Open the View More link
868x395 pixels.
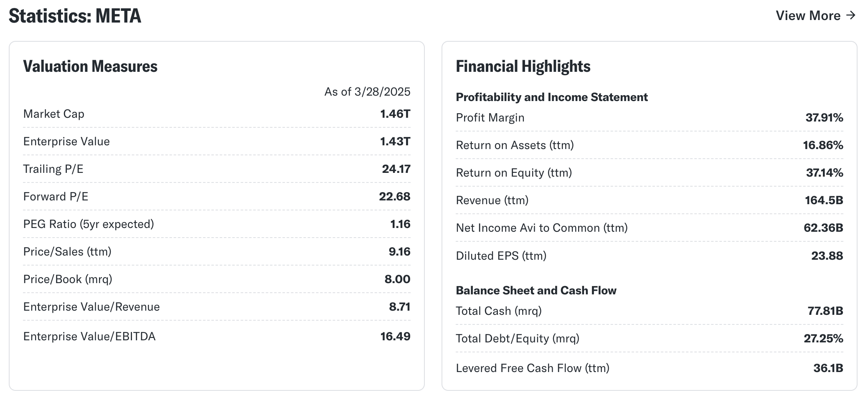point(816,15)
